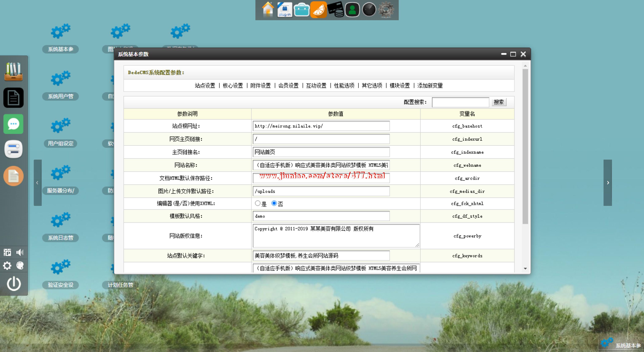Click the speaker volume icon in sidebar
This screenshot has width=644, height=352.
pyautogui.click(x=20, y=252)
